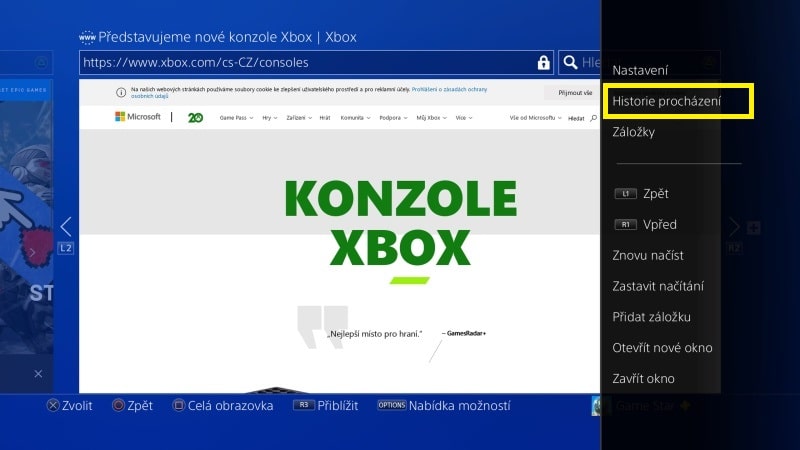The height and width of the screenshot is (450, 800).
Task: Click the page title Představujeme nové konzole Xbox
Action: coord(228,37)
